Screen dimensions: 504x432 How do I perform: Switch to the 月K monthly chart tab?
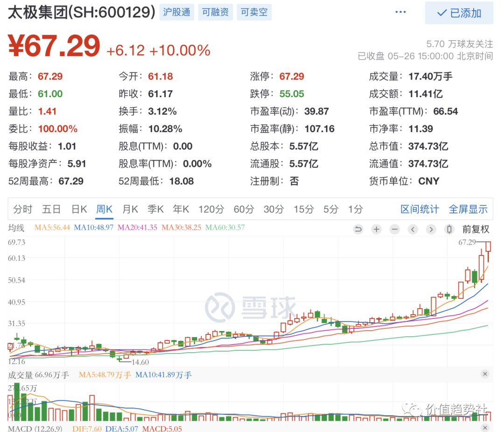click(130, 210)
